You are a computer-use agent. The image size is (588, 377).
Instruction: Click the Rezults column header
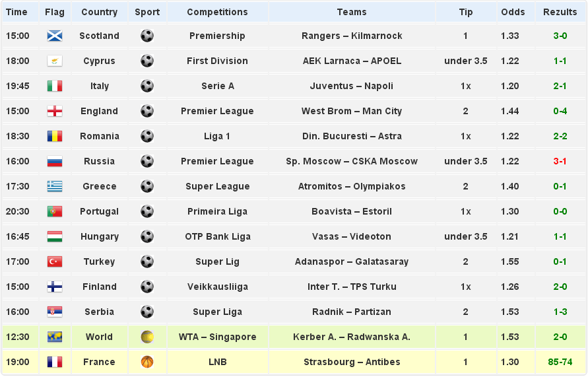tap(560, 12)
